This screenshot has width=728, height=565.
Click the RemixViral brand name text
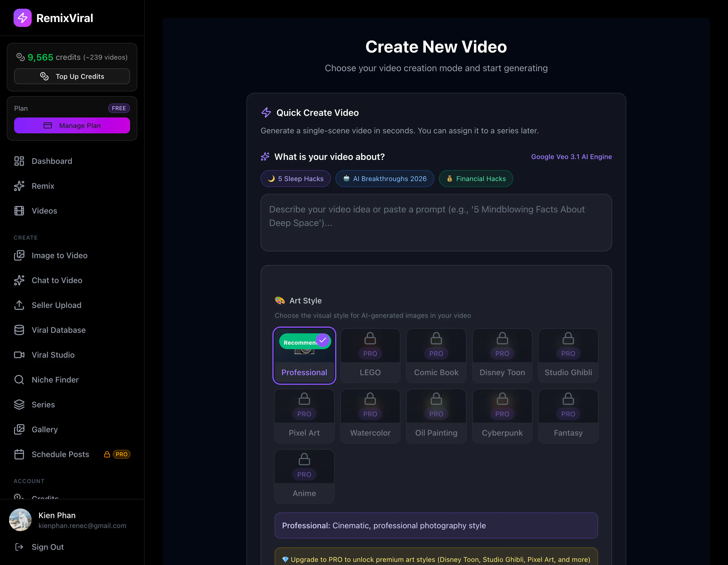click(x=65, y=18)
